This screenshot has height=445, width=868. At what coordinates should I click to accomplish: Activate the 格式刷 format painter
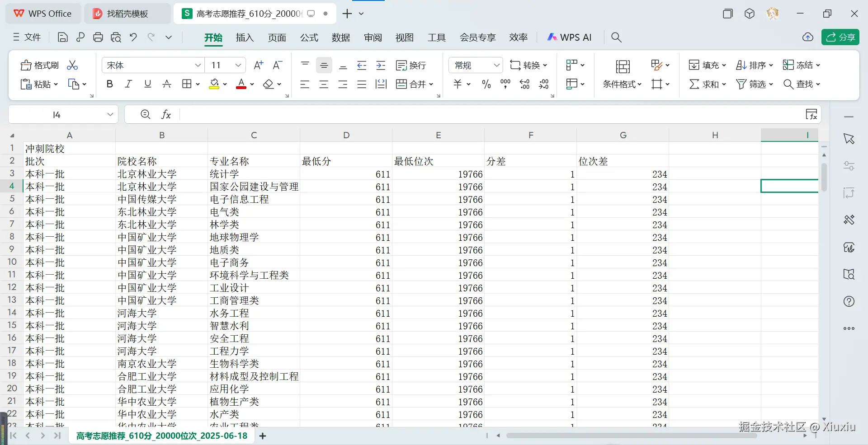pyautogui.click(x=40, y=66)
